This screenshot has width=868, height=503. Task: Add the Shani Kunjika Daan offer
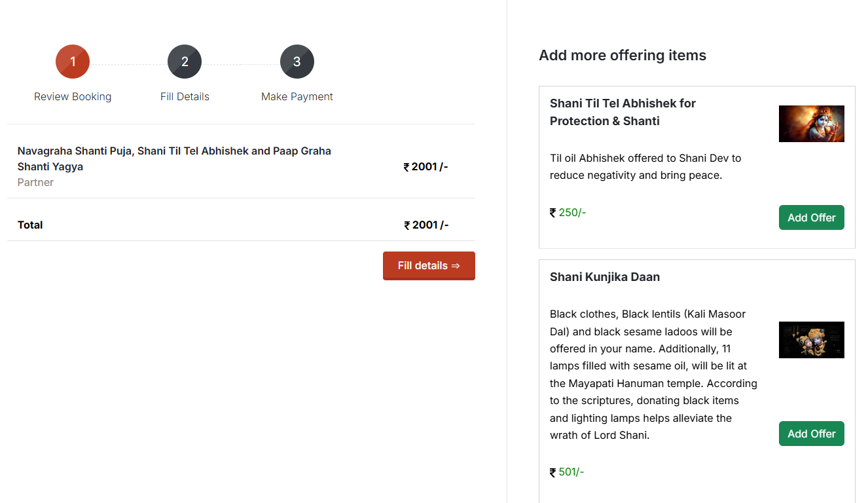811,434
